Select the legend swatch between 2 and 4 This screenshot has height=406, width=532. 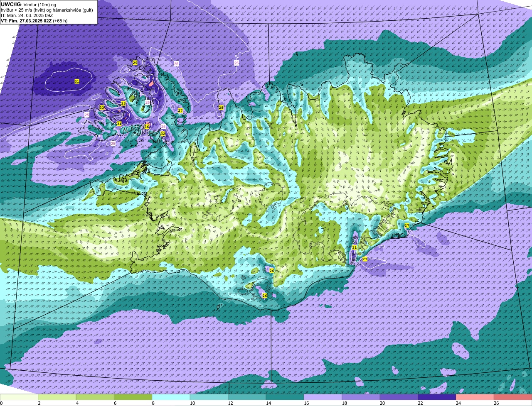click(57, 397)
